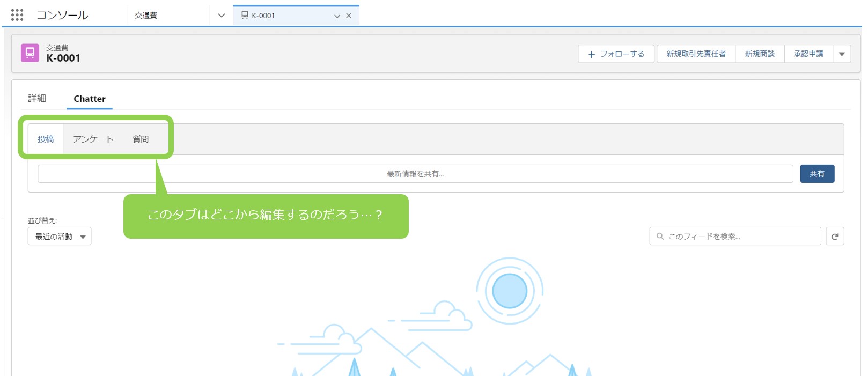
Task: Click the refresh feed icon button
Action: click(x=835, y=237)
